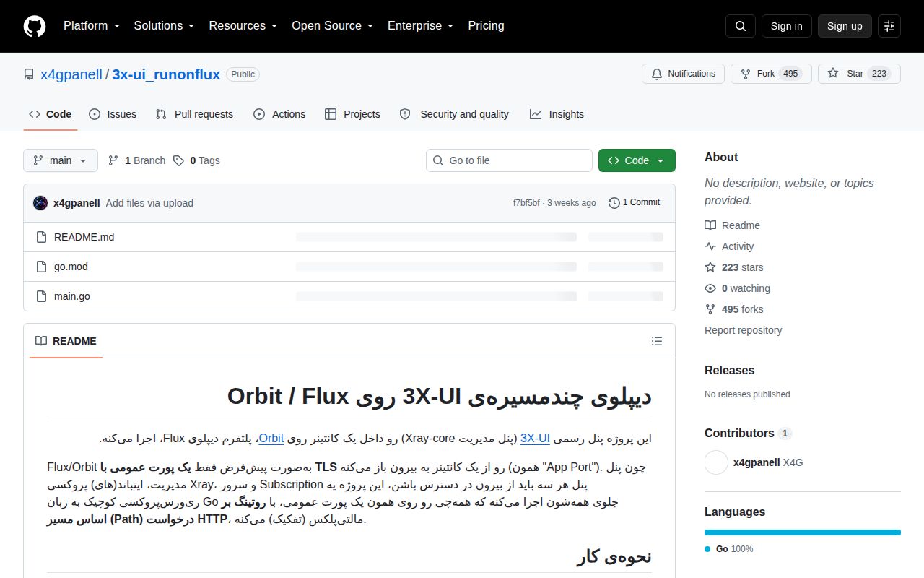
Task: Open the Platform dropdown menu
Action: tap(92, 26)
